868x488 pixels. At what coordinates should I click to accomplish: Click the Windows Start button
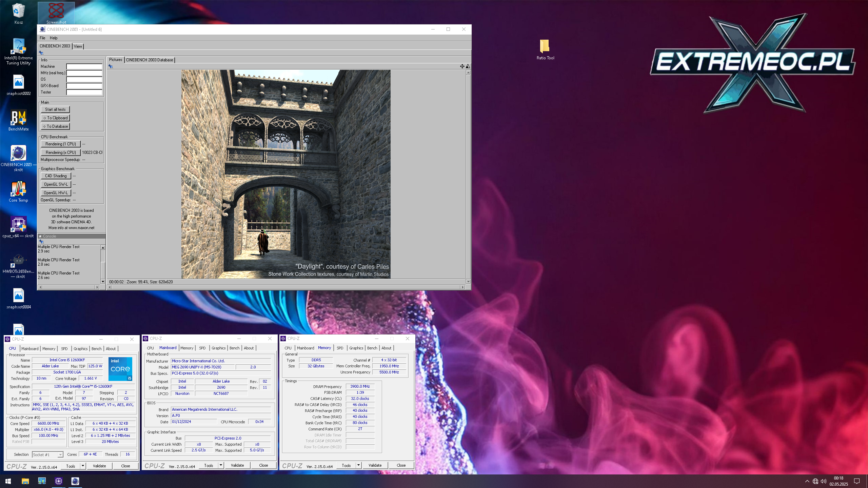click(8, 481)
